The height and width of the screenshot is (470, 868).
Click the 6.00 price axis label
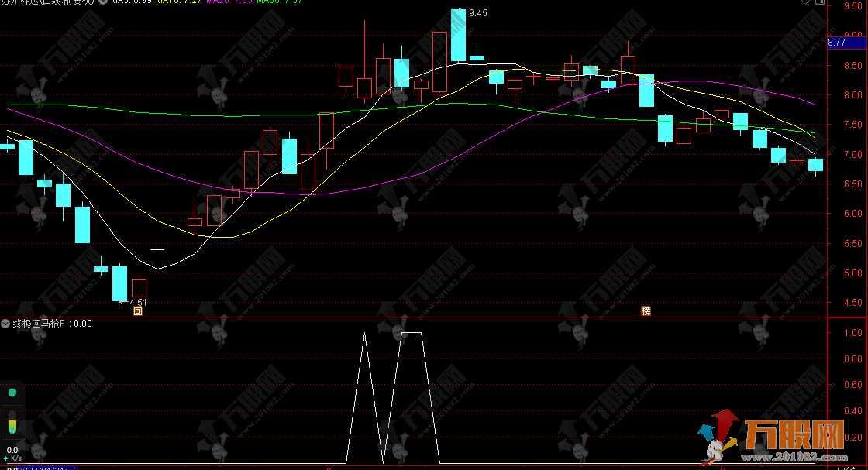point(853,214)
